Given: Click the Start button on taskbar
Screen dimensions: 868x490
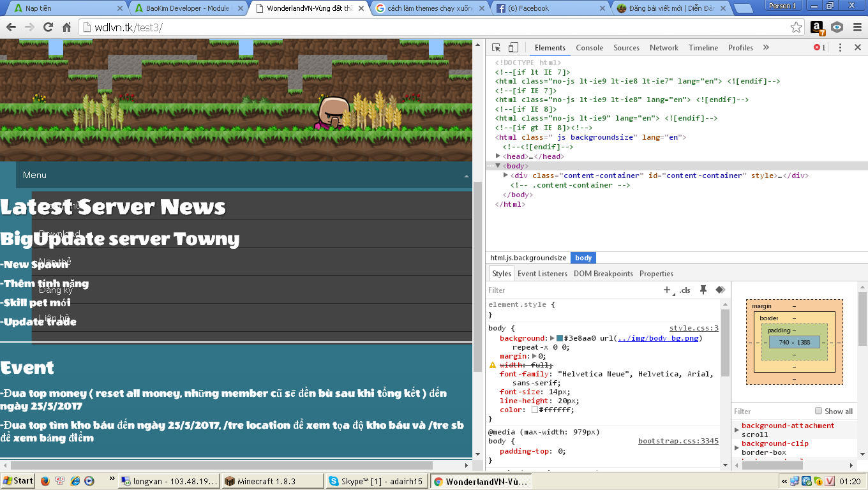Looking at the screenshot, I should (18, 481).
